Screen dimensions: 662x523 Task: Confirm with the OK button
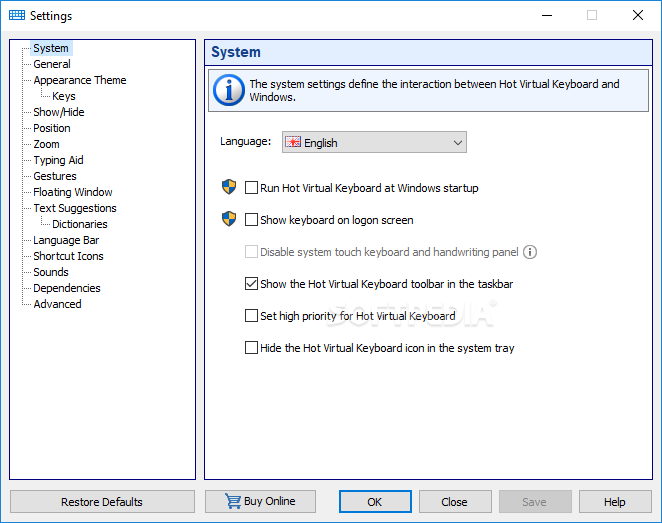pyautogui.click(x=375, y=501)
